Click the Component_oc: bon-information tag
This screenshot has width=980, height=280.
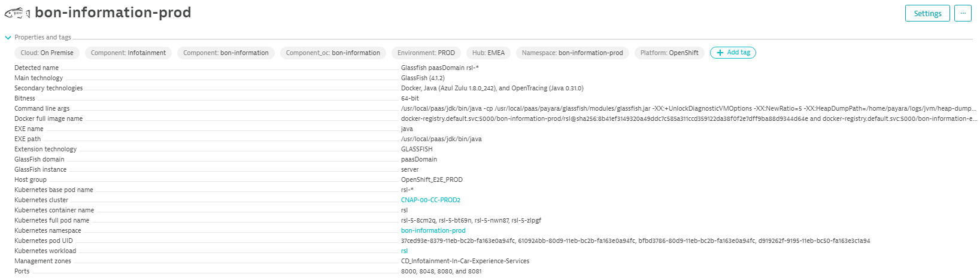coord(333,53)
